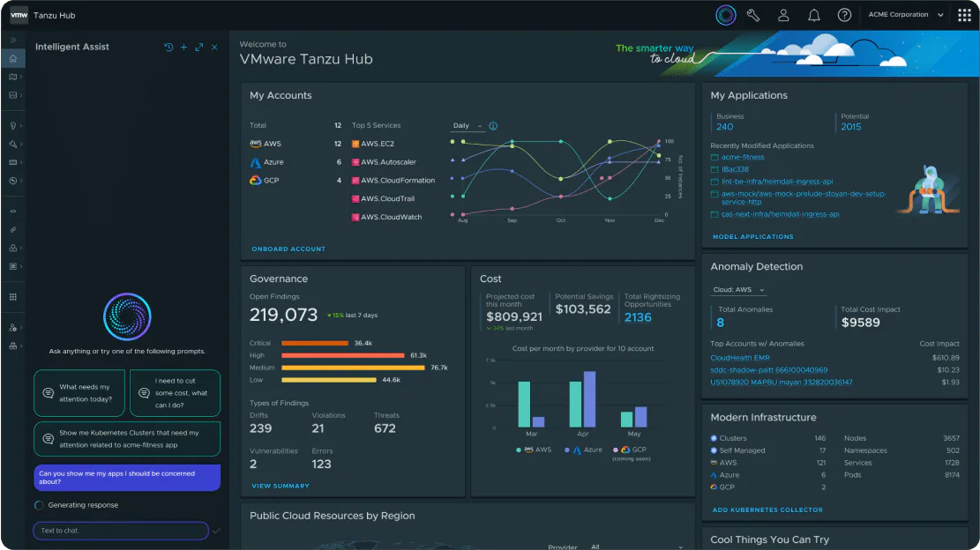The width and height of the screenshot is (980, 550).
Task: Open sddc-shadow-paitt 666100040969 account
Action: 769,370
